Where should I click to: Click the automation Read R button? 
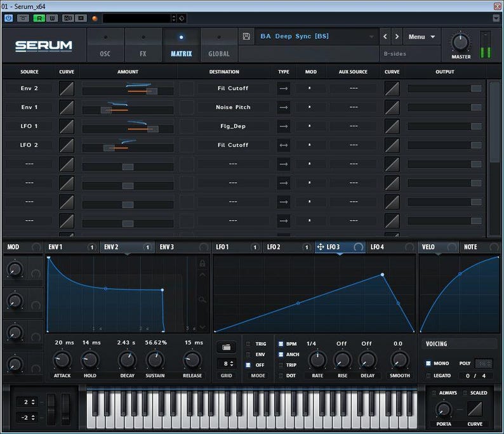pos(39,18)
